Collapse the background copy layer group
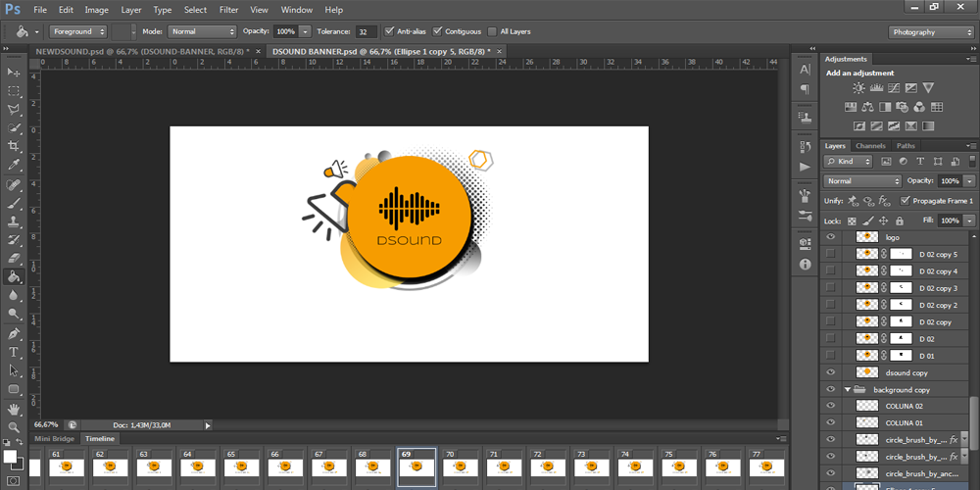The height and width of the screenshot is (490, 980). pyautogui.click(x=848, y=390)
